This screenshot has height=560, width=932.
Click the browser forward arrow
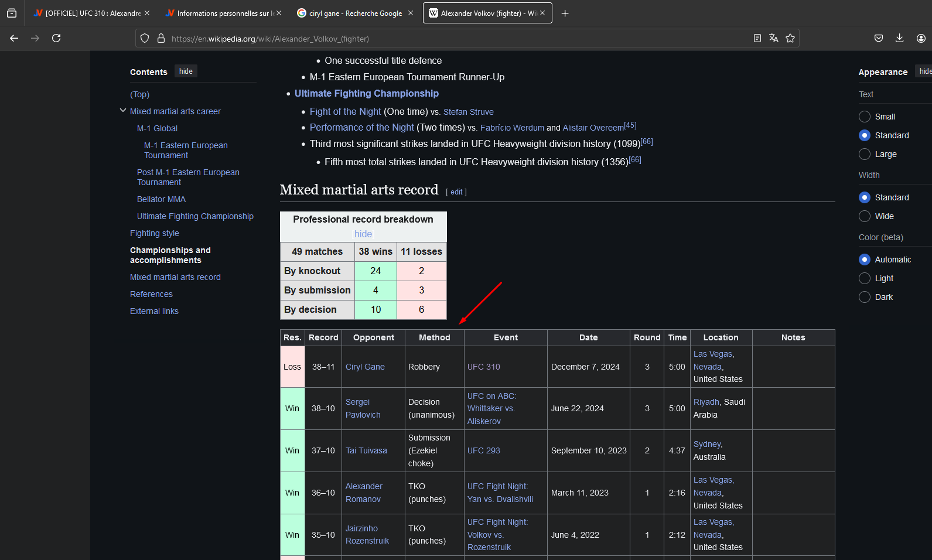[35, 38]
